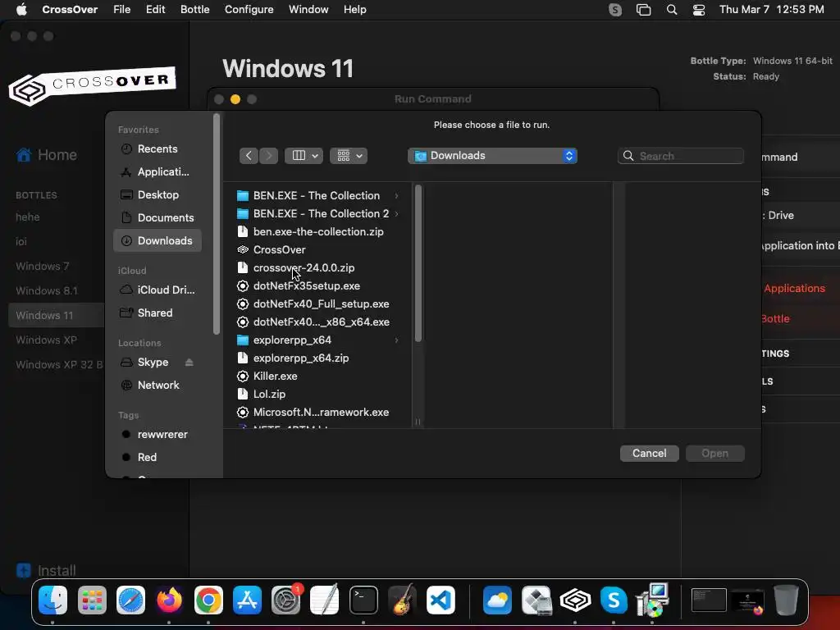This screenshot has height=630, width=840.
Task: Open Boot Camp Assistant dock icon
Action: [536, 600]
